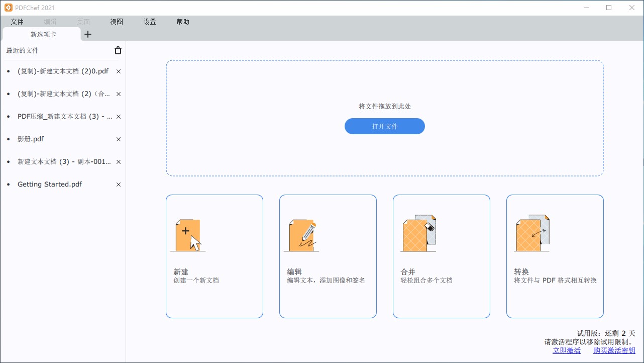Viewport: 644px width, 363px height.
Task: Open Getting Started.pdf from recent files
Action: click(49, 184)
